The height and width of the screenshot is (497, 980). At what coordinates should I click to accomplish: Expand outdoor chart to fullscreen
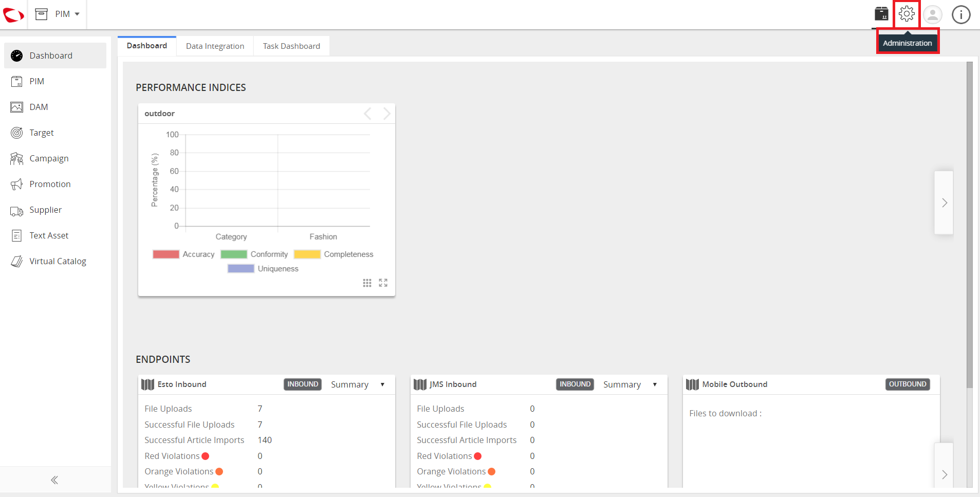pyautogui.click(x=383, y=283)
